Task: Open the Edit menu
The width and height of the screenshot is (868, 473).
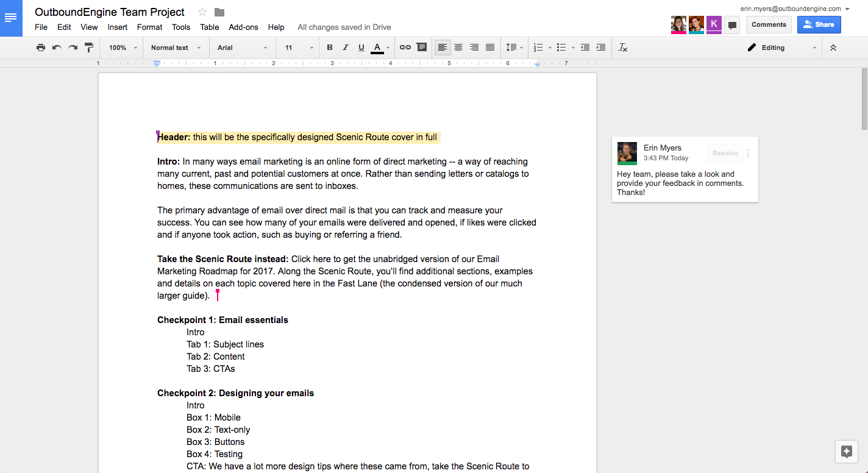Action: [64, 27]
